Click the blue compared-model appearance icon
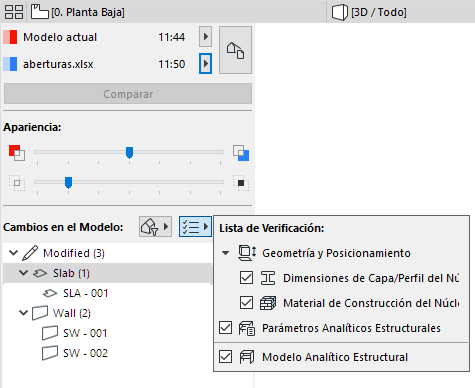Viewport: 475px width, 388px height. click(241, 153)
